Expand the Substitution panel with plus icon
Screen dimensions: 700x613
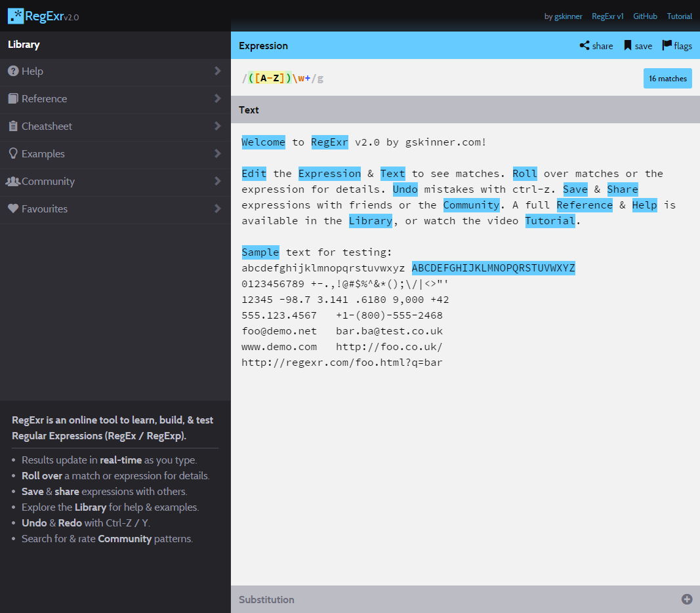686,599
